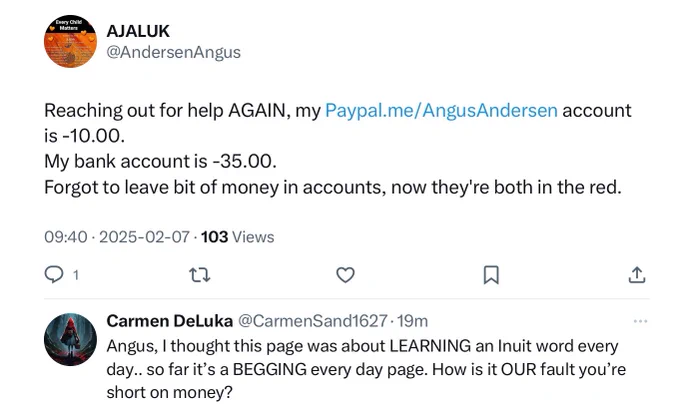680x406 pixels.
Task: Open Carmen DeLuka's avatar image
Action: [x=70, y=339]
